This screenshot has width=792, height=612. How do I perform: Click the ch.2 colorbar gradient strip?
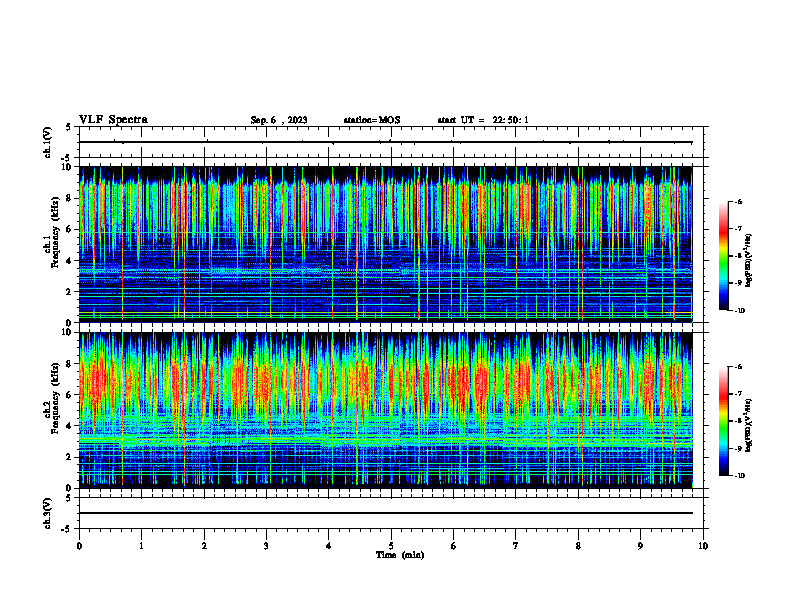coord(723,421)
